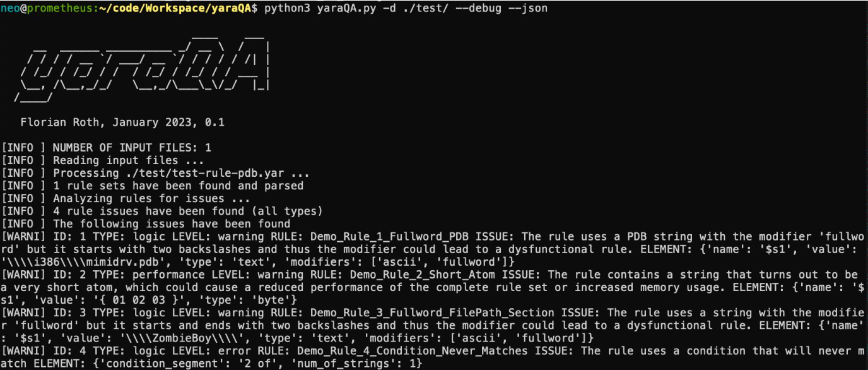Click the 'Florian Roth, January 2023, 0.1' line
868x370 pixels.
coord(122,122)
